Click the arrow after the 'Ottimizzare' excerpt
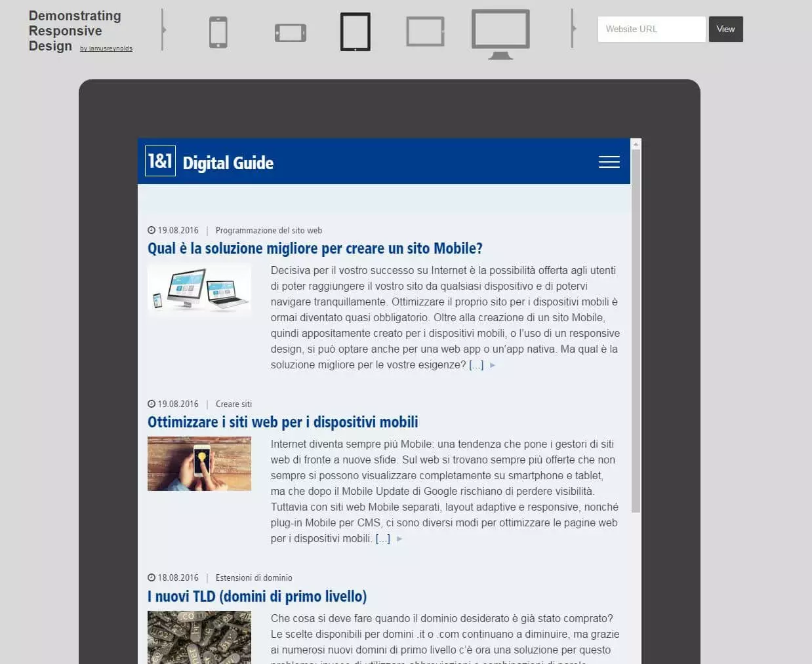 [x=399, y=539]
